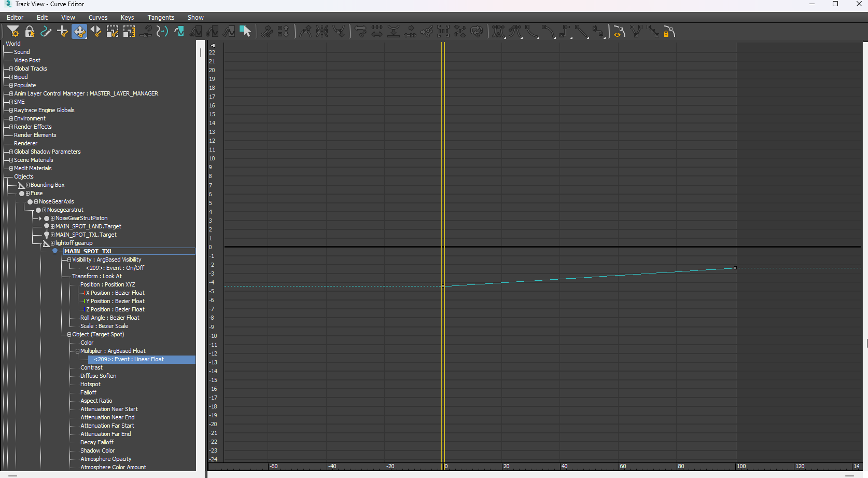This screenshot has height=478, width=868.
Task: Set tangents to Auto
Action: pyautogui.click(x=498, y=32)
